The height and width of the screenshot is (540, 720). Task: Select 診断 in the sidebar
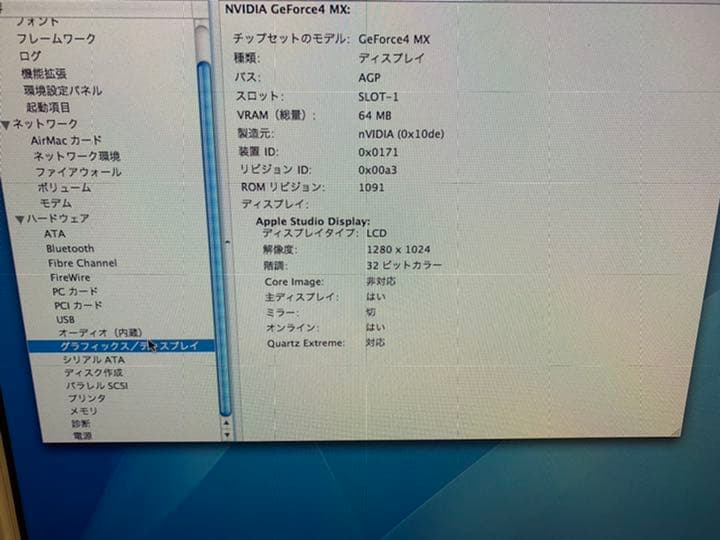[80, 423]
